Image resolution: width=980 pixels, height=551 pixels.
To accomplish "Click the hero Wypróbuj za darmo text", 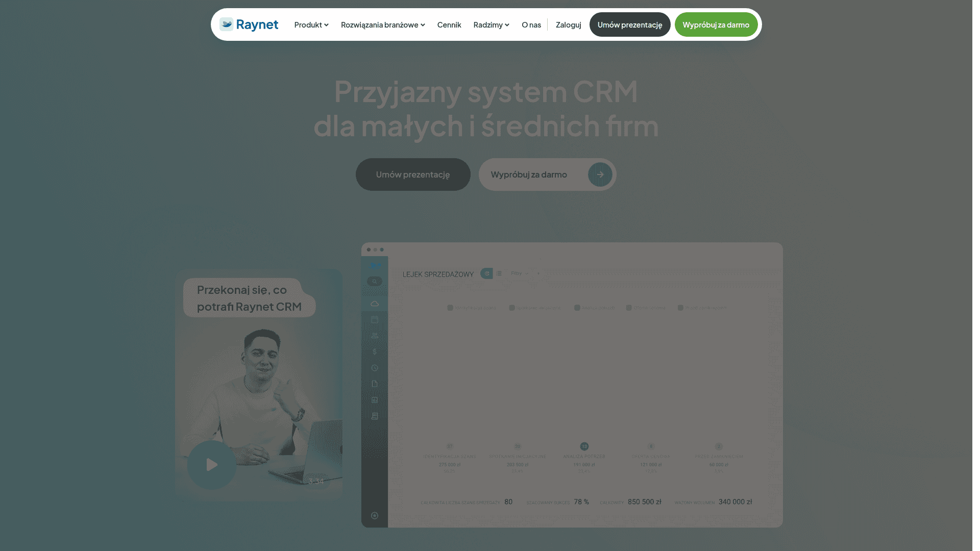I will coord(529,174).
